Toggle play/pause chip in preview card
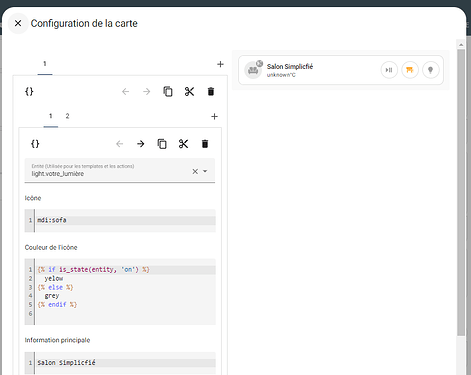Image resolution: width=471 pixels, height=375 pixels. 389,70
